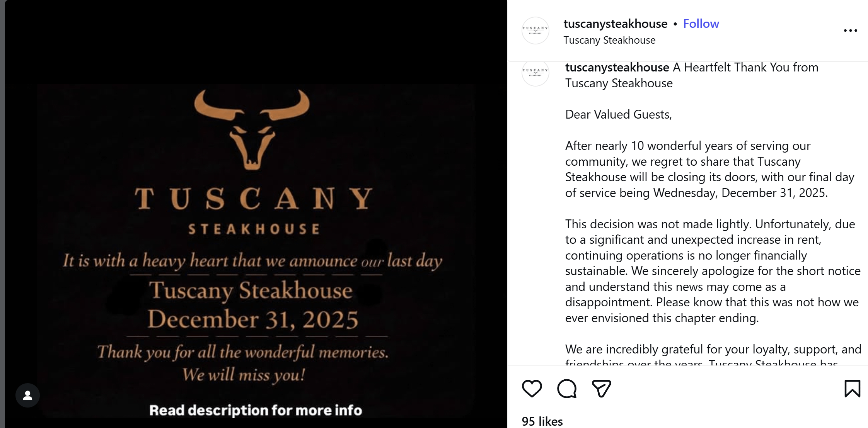
Task: Like the post with the heart icon
Action: 532,388
